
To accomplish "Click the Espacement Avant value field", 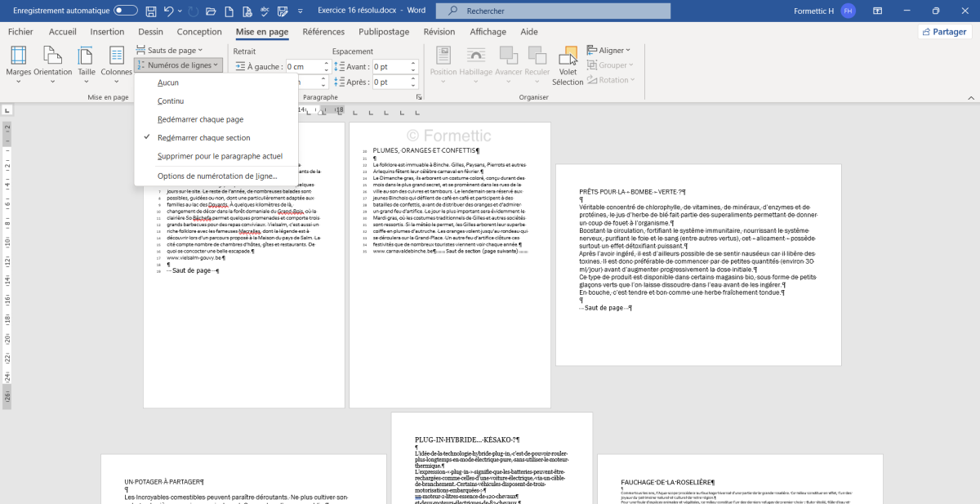I will (x=388, y=67).
